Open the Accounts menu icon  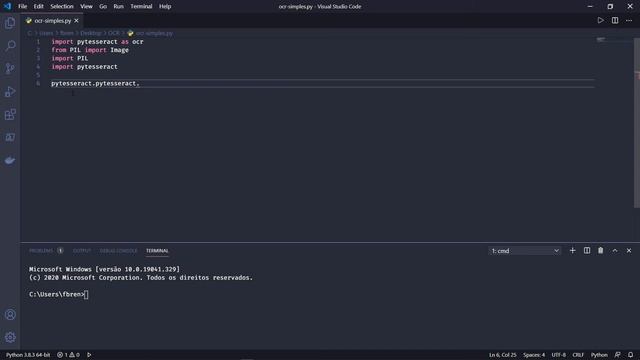tap(10, 315)
